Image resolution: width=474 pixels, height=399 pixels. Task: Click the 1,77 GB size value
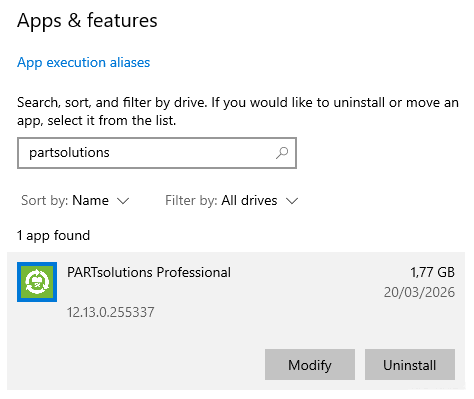tap(432, 272)
